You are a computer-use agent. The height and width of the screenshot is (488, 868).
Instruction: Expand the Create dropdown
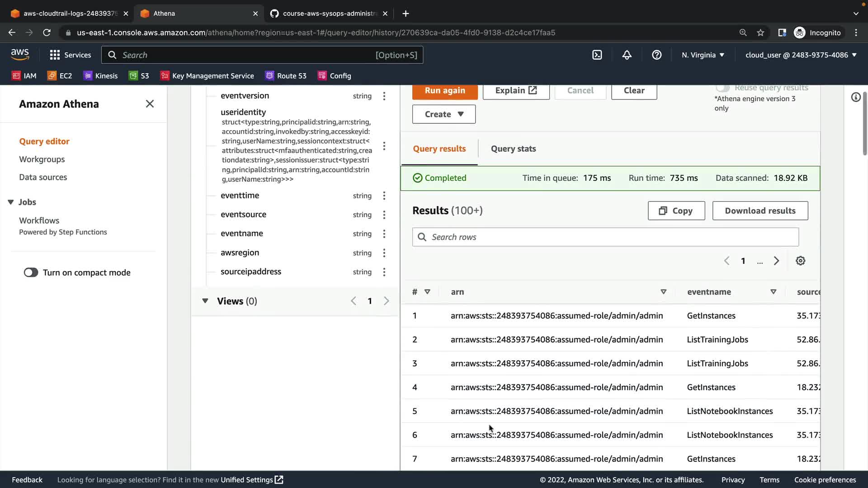tap(443, 114)
